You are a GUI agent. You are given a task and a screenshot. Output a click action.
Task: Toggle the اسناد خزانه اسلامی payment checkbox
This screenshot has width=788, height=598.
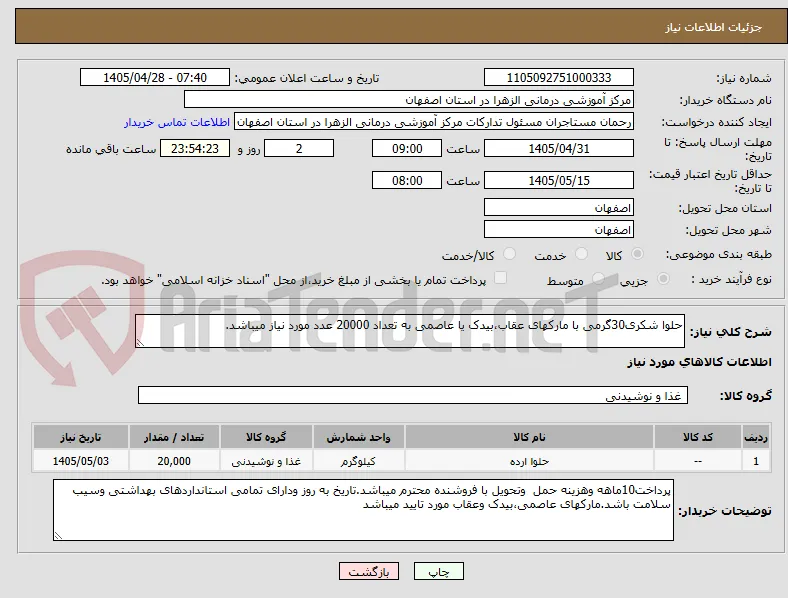(x=501, y=278)
